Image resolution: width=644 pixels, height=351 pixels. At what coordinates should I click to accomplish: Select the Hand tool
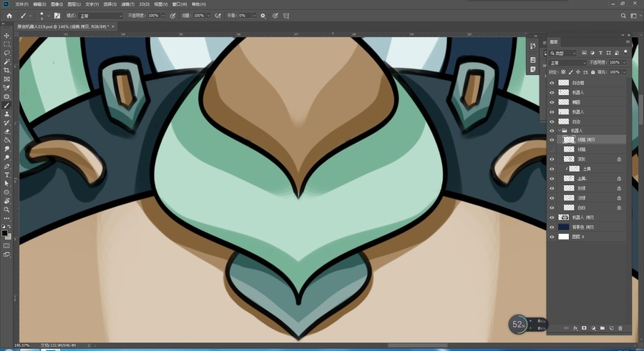click(6, 201)
